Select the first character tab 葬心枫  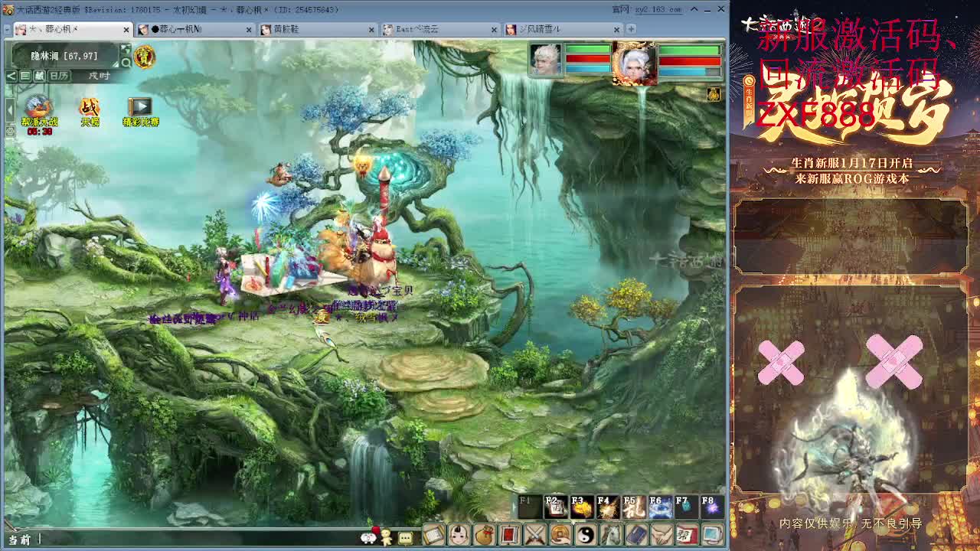72,29
